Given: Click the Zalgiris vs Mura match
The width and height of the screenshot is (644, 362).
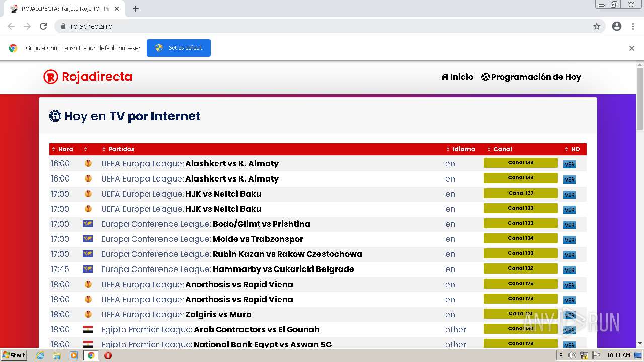Looking at the screenshot, I should (x=218, y=314).
